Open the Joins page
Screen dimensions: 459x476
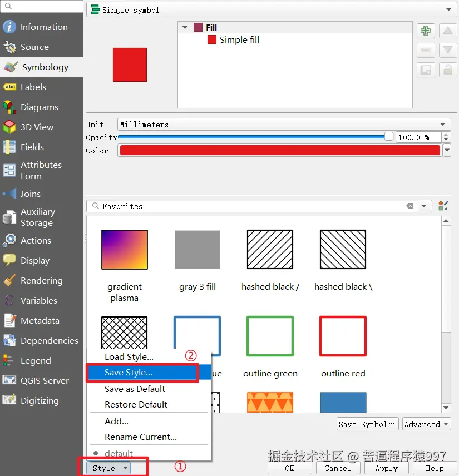[42, 194]
